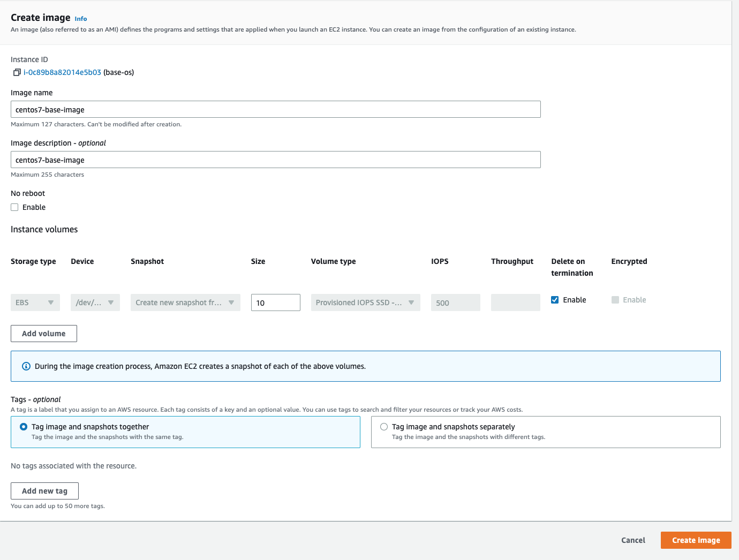The image size is (739, 560).
Task: Toggle the Encrypted Enable checkbox
Action: coord(615,300)
